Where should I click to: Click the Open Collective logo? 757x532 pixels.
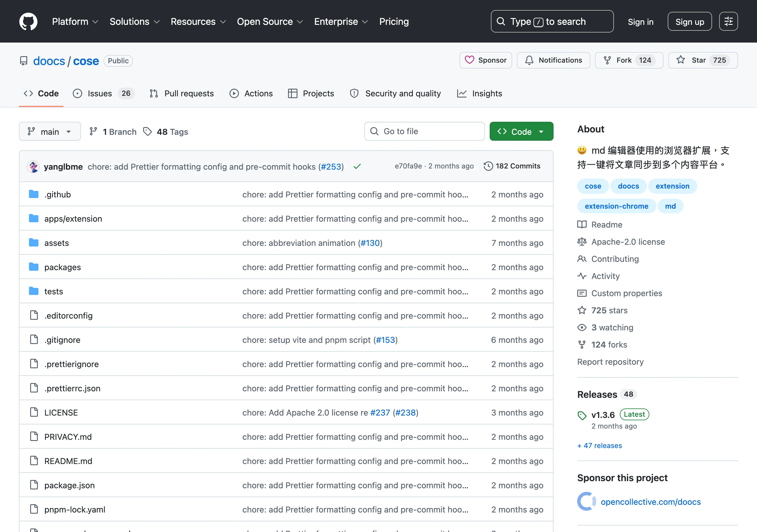[587, 501]
